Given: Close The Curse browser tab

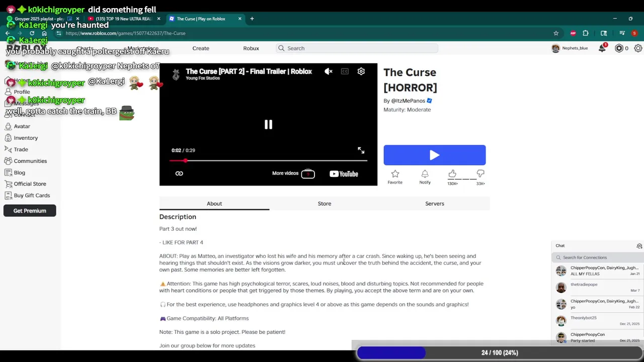Looking at the screenshot, I should (239, 19).
